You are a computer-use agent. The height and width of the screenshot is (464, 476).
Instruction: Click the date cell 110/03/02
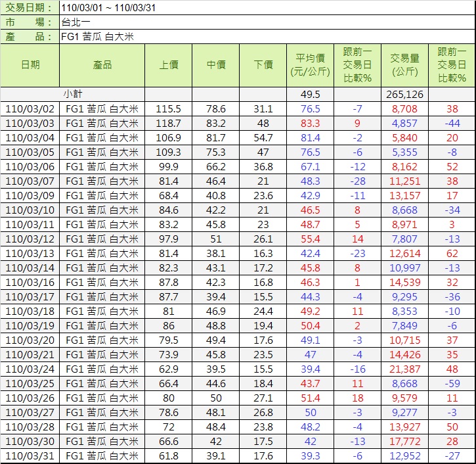coord(30,109)
